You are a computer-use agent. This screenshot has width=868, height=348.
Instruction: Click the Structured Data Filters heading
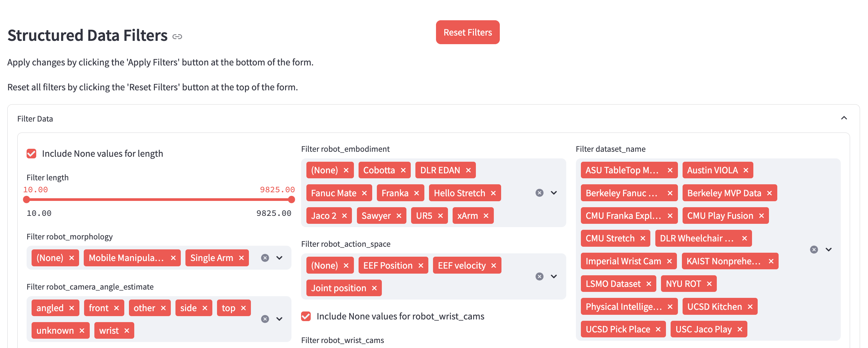click(87, 35)
